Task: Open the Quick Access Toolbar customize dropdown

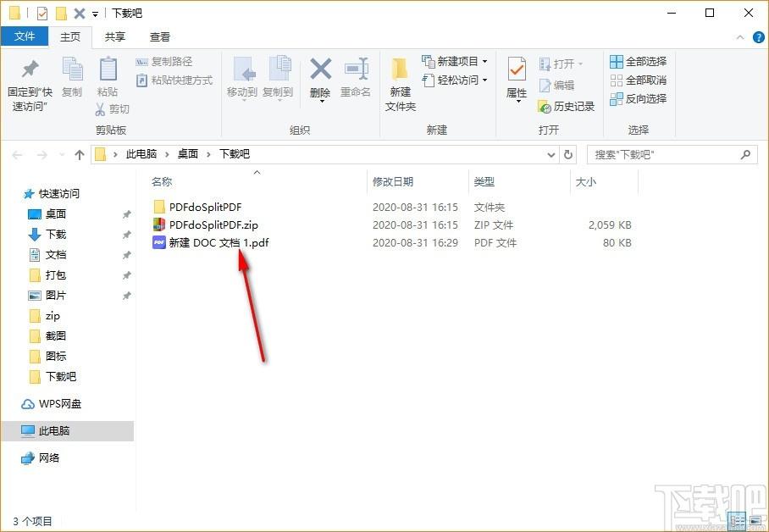Action: point(95,14)
